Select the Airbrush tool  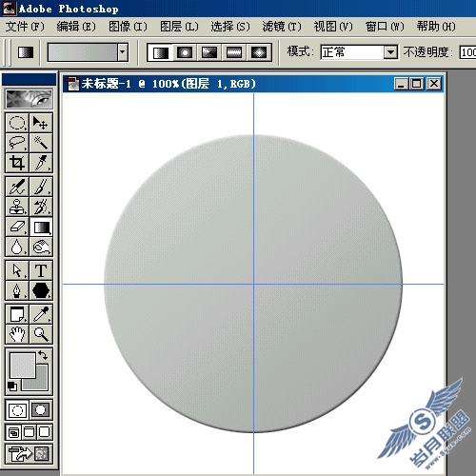[17, 187]
